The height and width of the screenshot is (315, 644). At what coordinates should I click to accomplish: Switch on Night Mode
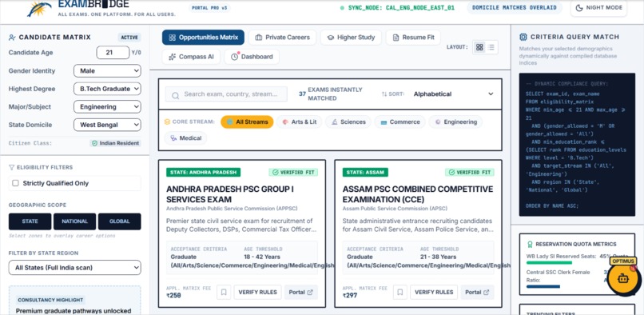click(598, 8)
